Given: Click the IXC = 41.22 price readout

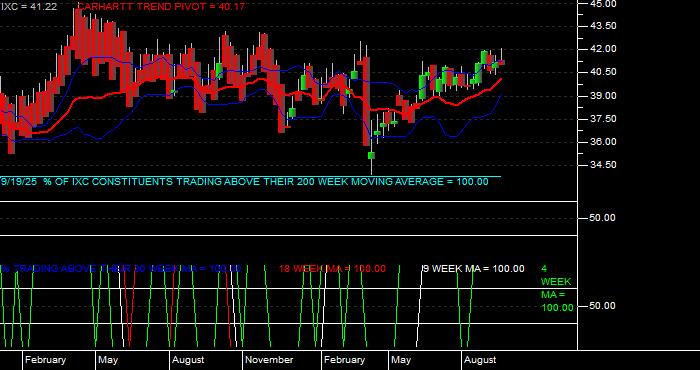Looking at the screenshot, I should coord(29,7).
